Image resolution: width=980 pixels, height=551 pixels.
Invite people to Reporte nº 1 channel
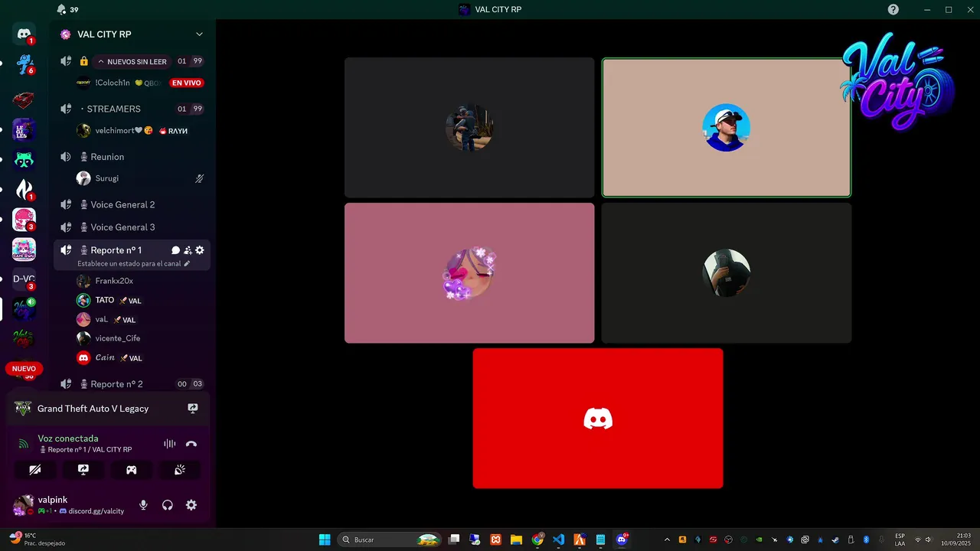click(x=188, y=250)
